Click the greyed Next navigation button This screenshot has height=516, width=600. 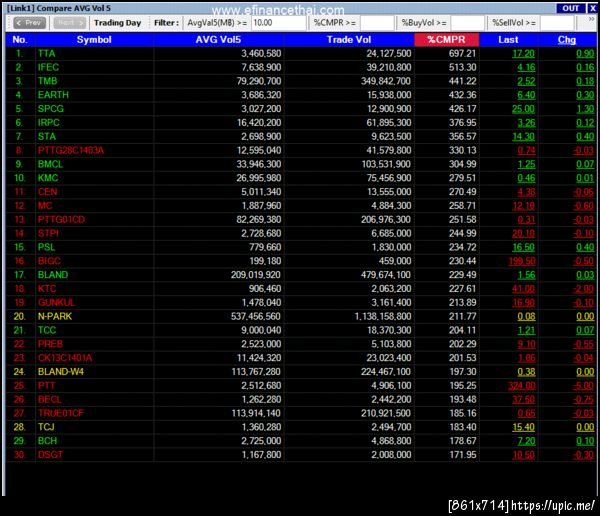point(70,23)
